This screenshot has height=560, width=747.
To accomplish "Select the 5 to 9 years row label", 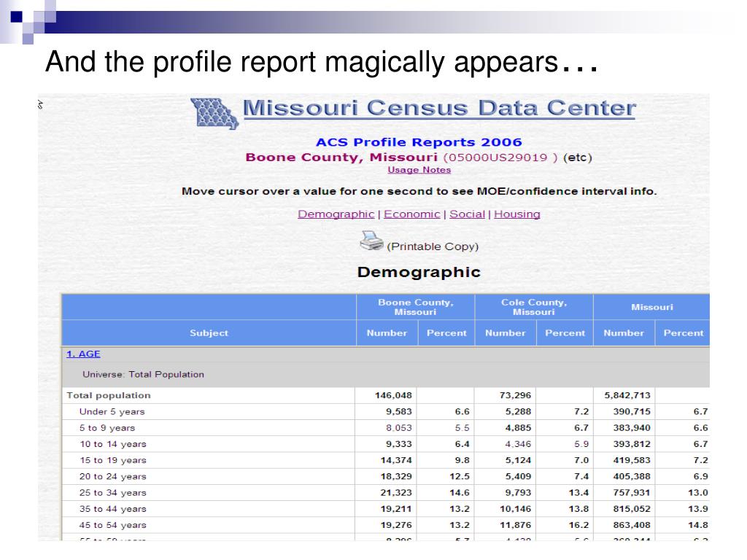I will point(107,427).
